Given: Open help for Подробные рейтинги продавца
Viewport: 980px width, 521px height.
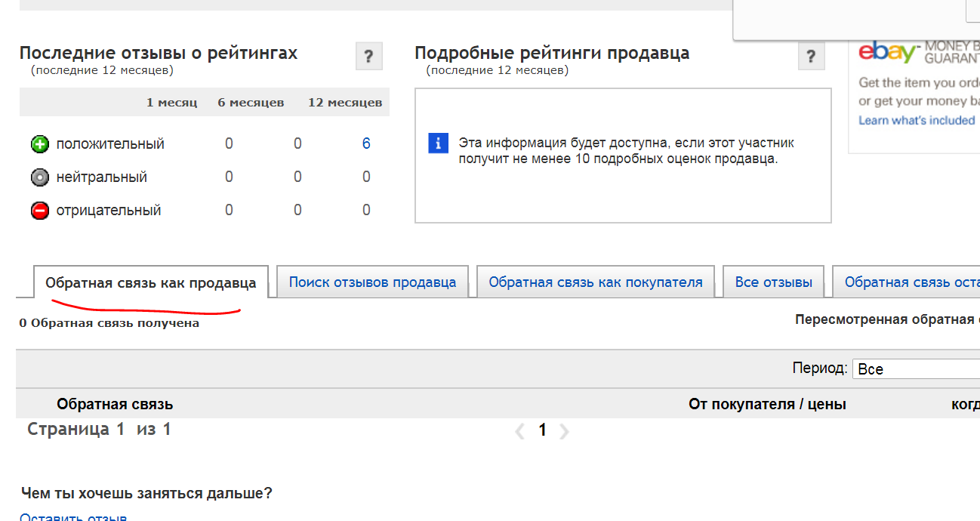Looking at the screenshot, I should (x=811, y=57).
